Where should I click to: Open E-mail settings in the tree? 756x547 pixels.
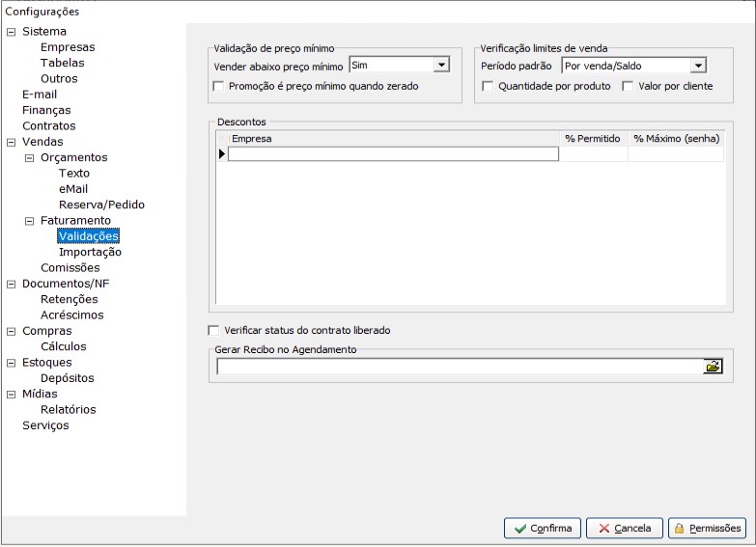pos(40,95)
